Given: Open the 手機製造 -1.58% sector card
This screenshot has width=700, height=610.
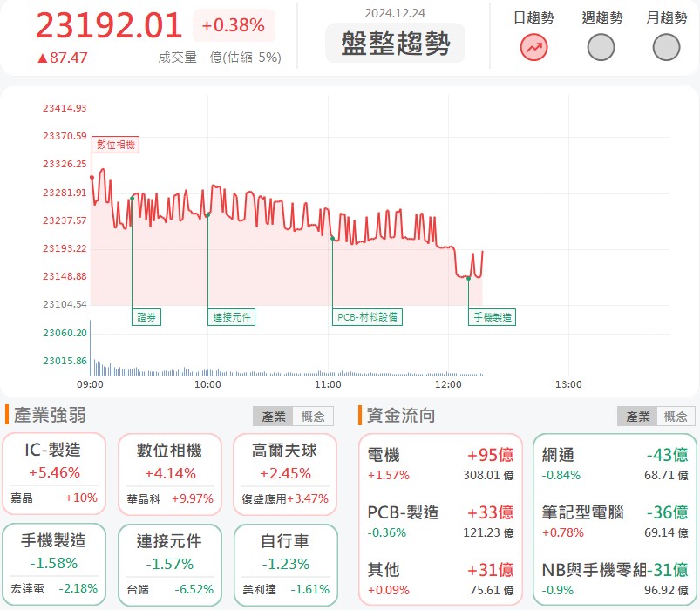Looking at the screenshot, I should (54, 565).
